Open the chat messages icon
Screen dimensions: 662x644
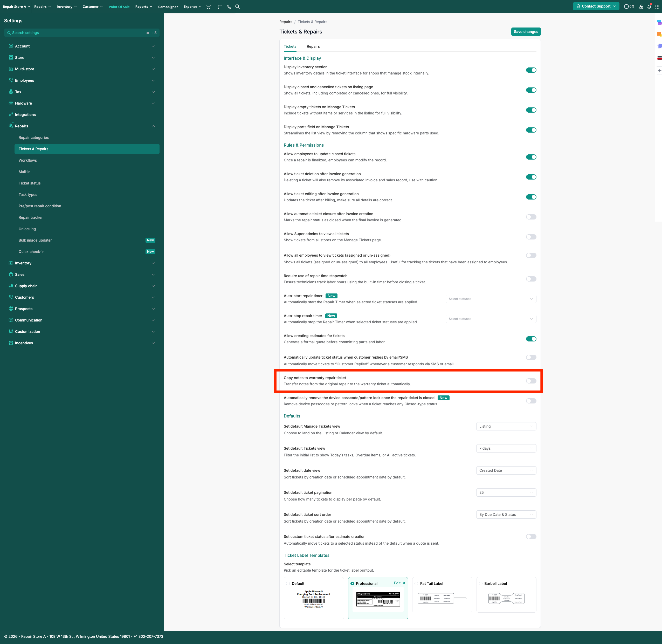[220, 7]
